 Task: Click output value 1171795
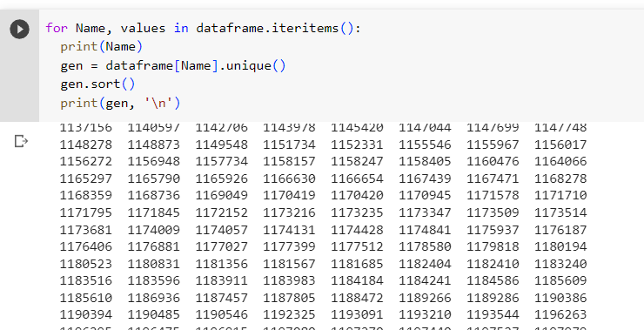(x=86, y=212)
